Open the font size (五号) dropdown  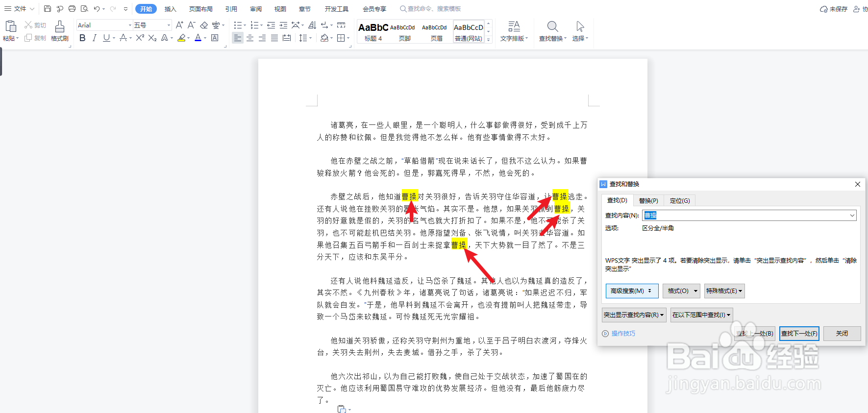[x=169, y=25]
